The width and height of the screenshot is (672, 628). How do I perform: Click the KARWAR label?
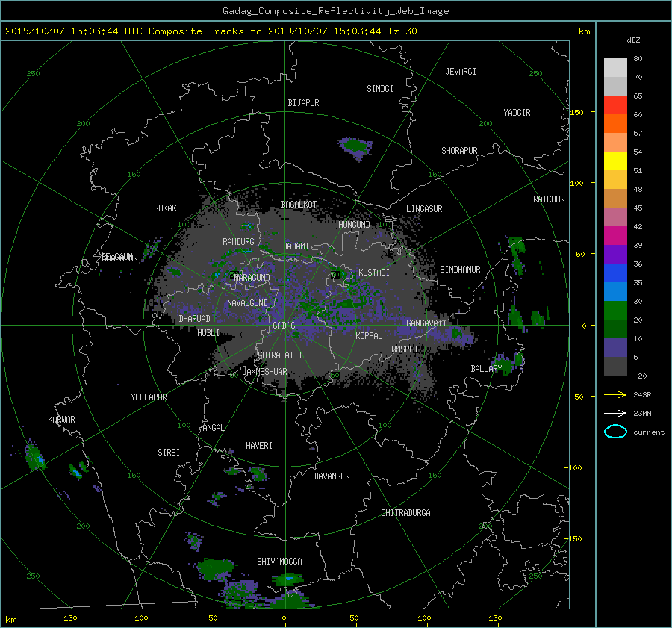click(61, 420)
